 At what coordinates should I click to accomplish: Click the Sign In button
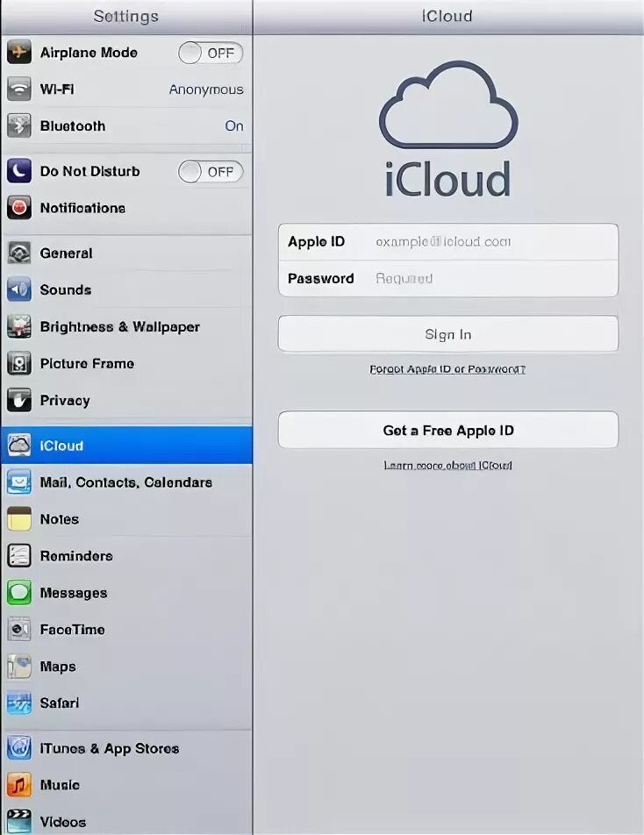[448, 334]
